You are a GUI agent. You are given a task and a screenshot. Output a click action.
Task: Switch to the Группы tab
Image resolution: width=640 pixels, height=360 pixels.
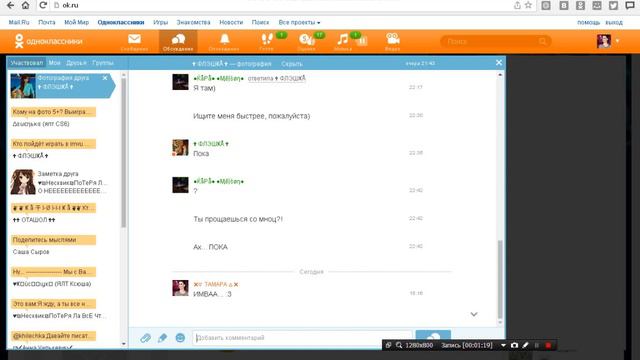(103, 63)
